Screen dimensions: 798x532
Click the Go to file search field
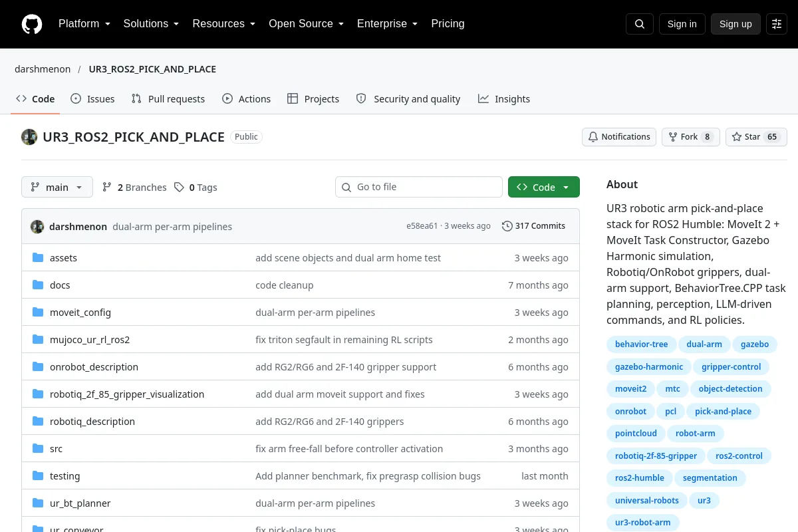click(x=419, y=188)
